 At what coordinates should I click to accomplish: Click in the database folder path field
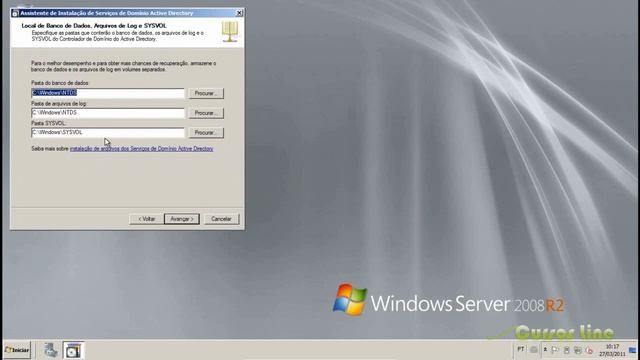108,93
